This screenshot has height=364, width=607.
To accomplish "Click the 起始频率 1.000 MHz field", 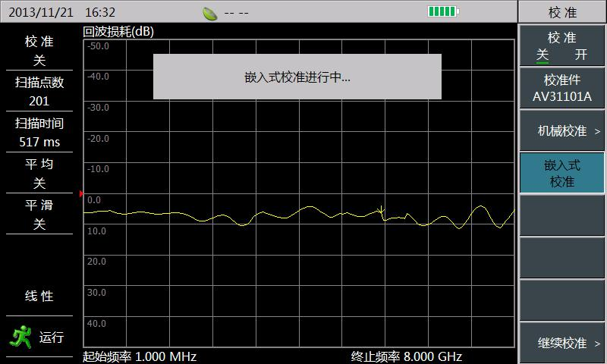I will (140, 356).
